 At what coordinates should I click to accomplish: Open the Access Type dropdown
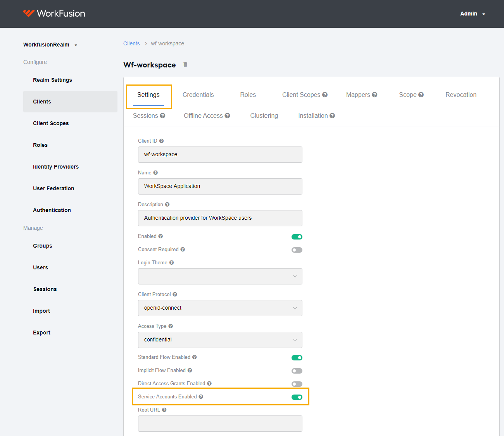(220, 340)
